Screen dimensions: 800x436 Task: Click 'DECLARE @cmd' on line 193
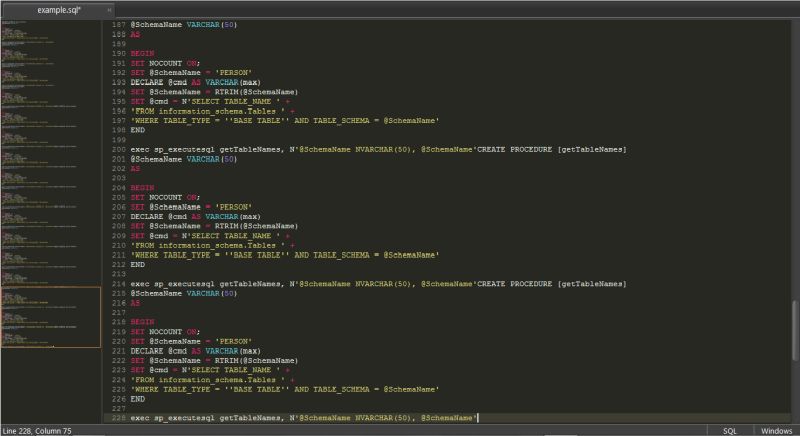(x=159, y=82)
